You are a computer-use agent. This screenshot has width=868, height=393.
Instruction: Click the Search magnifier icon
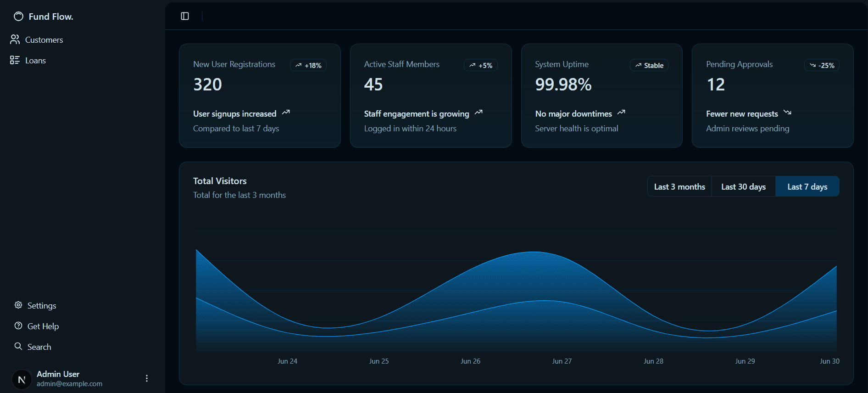tap(18, 347)
